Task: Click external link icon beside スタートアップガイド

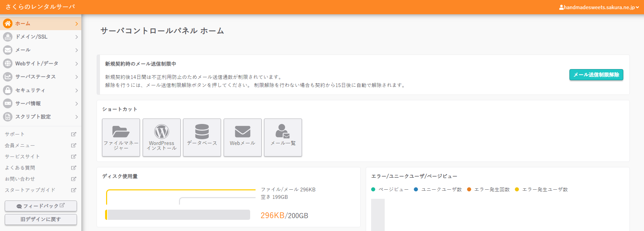Action: [x=74, y=190]
